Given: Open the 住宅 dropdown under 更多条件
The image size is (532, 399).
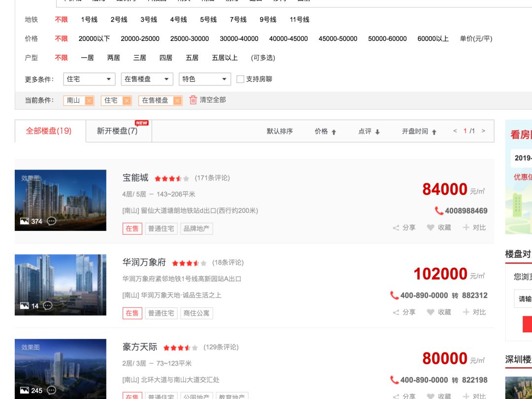Looking at the screenshot, I should [89, 79].
